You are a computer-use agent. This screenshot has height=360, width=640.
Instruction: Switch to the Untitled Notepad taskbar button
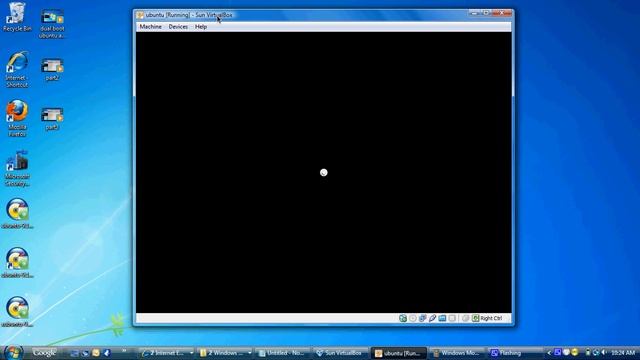282,353
